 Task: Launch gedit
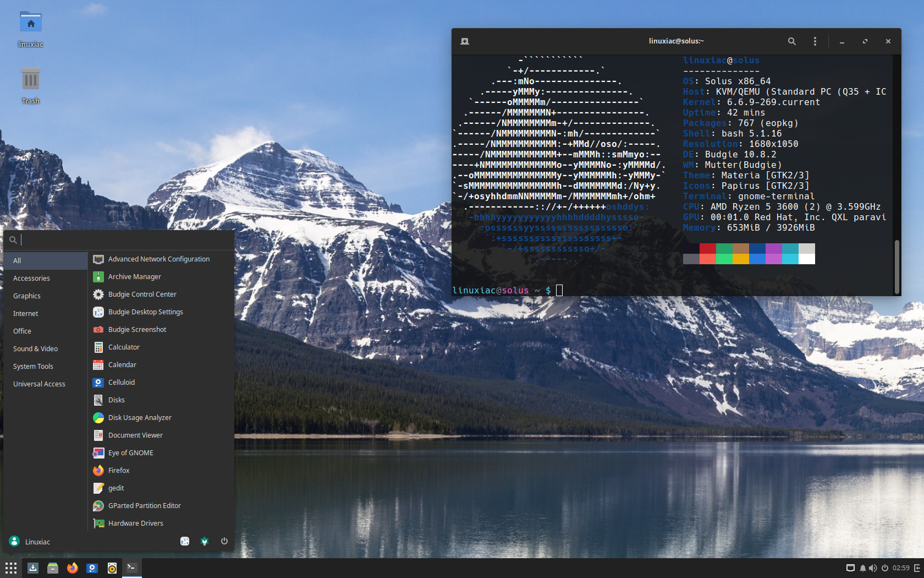(161, 488)
